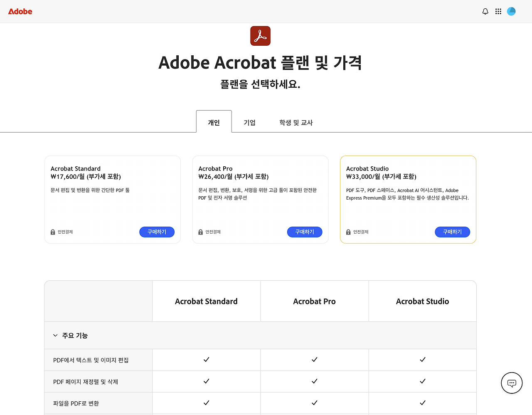Click the Acrobat Pro table column header

tap(314, 301)
